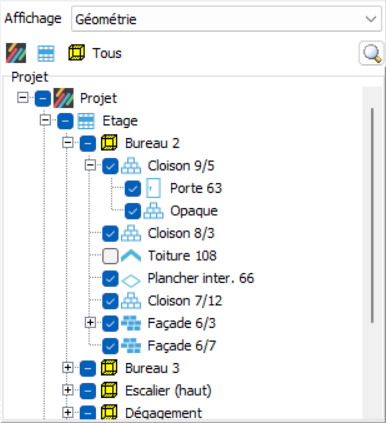Toggle the Etage checkbox
386x423 pixels.
(65, 121)
